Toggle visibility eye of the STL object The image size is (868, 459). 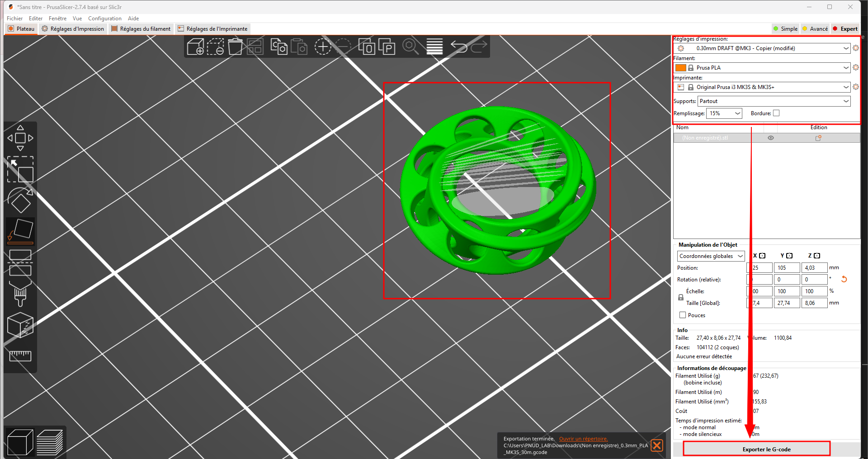pos(771,138)
